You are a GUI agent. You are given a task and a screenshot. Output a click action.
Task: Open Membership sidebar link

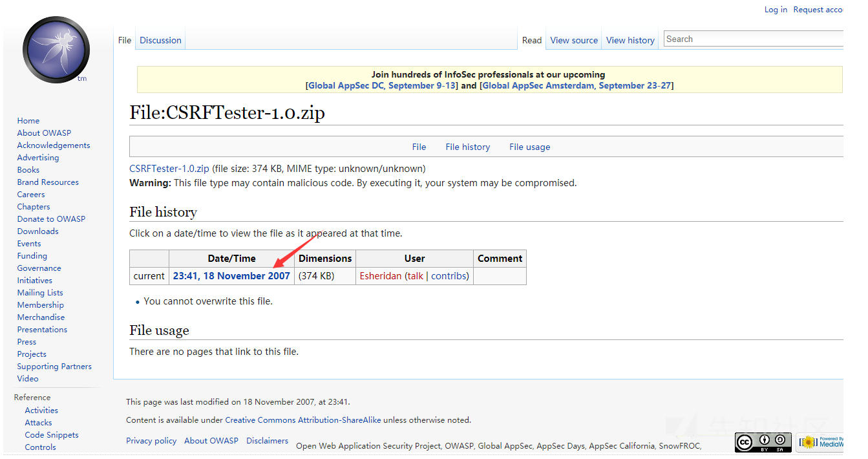tap(41, 305)
